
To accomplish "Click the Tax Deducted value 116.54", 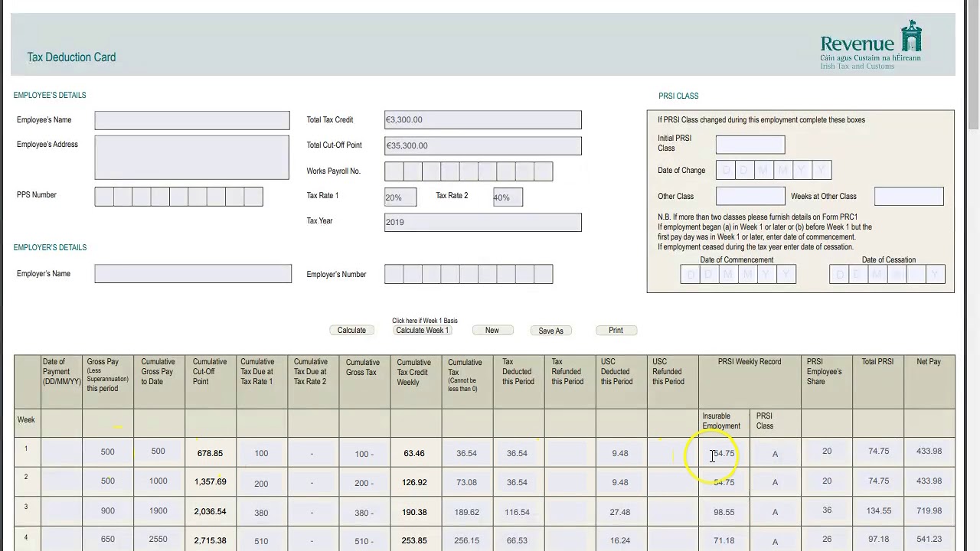I will click(517, 512).
